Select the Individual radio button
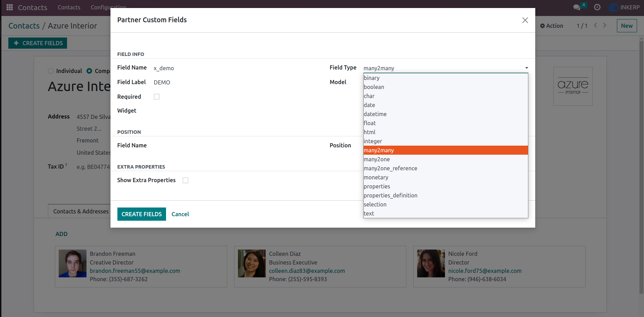The width and height of the screenshot is (644, 317). (x=51, y=71)
